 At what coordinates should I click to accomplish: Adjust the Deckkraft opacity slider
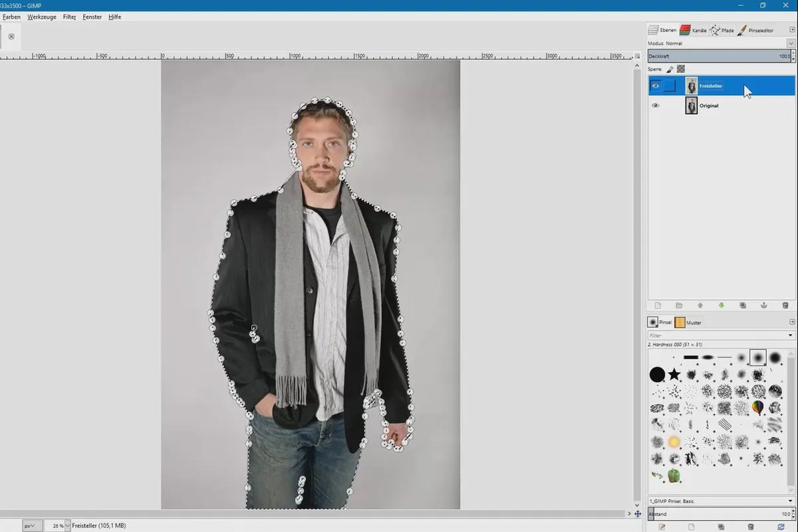[718, 57]
